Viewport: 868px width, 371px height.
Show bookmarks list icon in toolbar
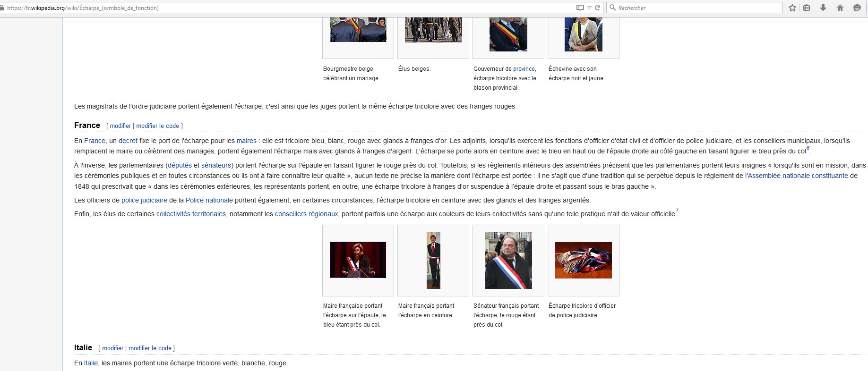807,8
